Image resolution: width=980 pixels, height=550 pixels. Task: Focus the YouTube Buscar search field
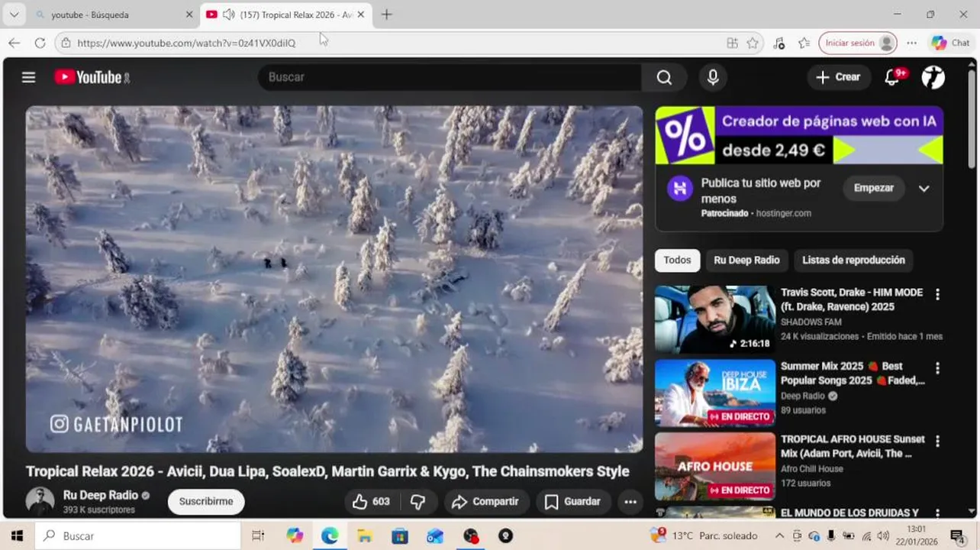tap(450, 77)
